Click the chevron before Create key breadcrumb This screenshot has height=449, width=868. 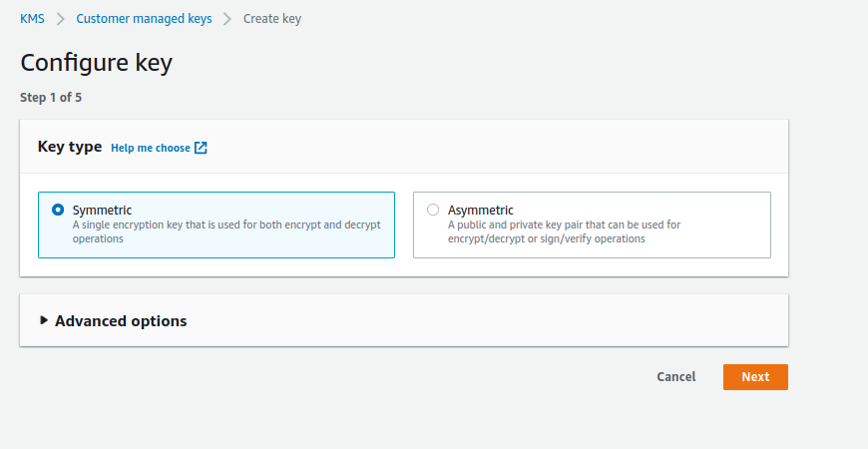pos(227,19)
